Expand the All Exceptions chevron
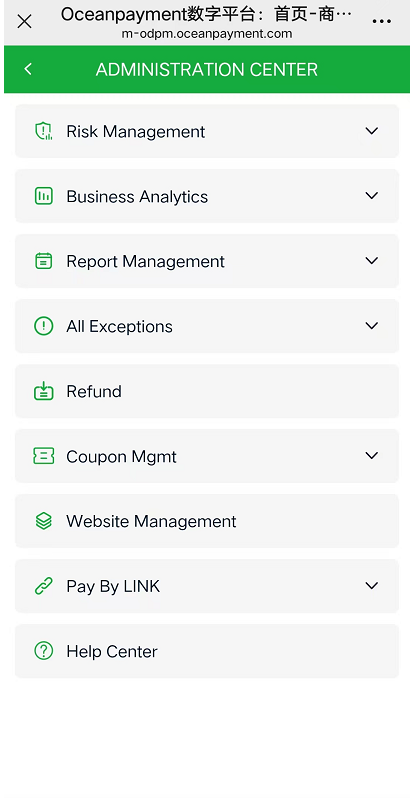The image size is (411, 798). tap(372, 325)
